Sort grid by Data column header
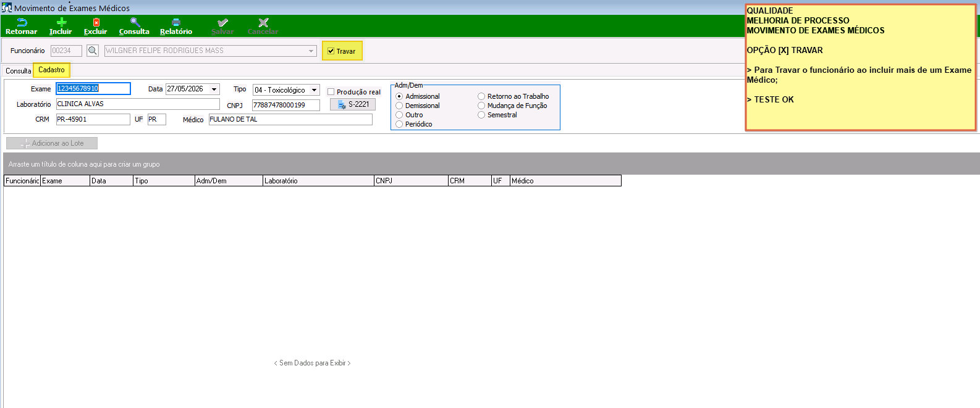 coord(111,181)
